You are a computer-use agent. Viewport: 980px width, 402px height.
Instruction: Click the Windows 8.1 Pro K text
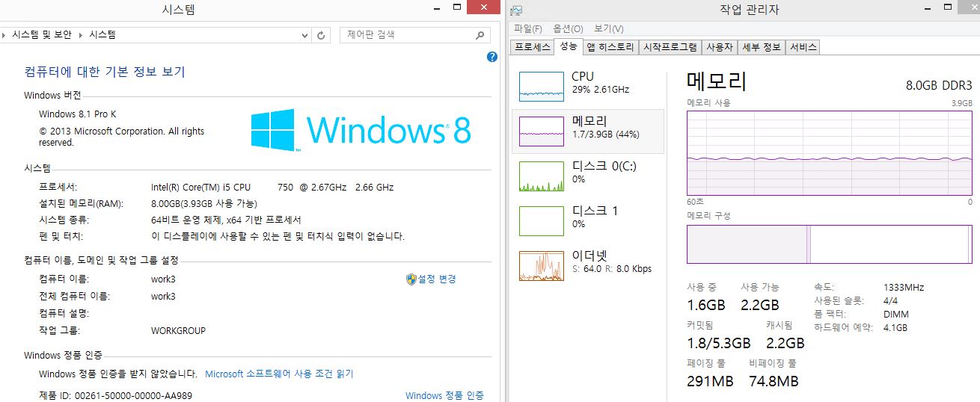[78, 114]
